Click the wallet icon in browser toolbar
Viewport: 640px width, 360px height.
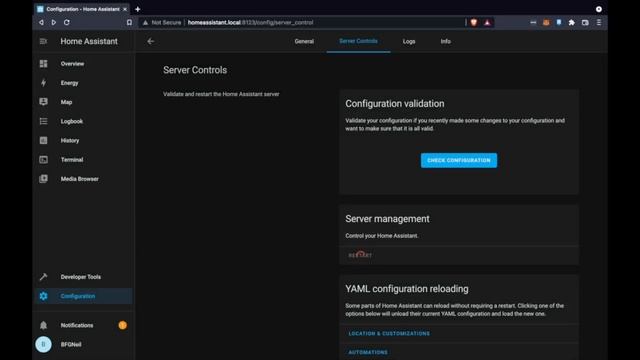click(585, 22)
